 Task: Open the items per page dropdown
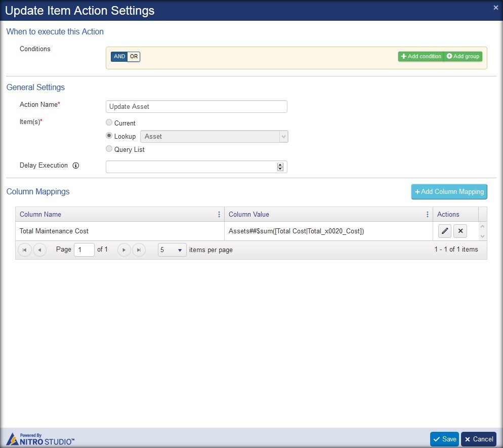point(172,250)
